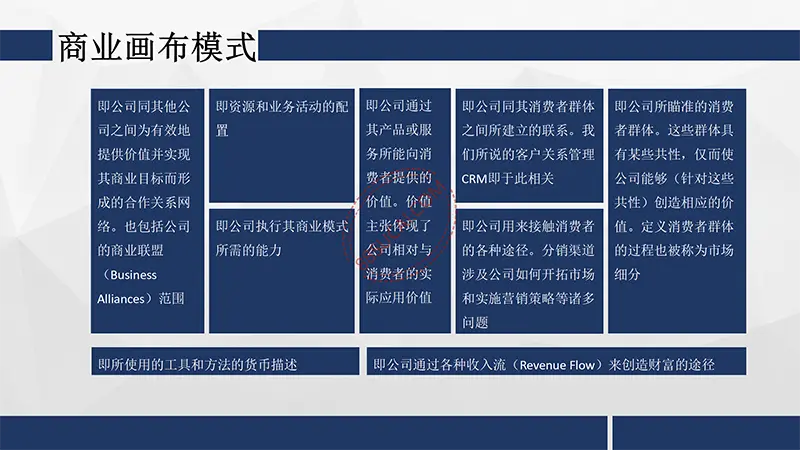Select the box reading 即资源和业务活动的配置
This screenshot has height=450, width=800.
tap(282, 145)
